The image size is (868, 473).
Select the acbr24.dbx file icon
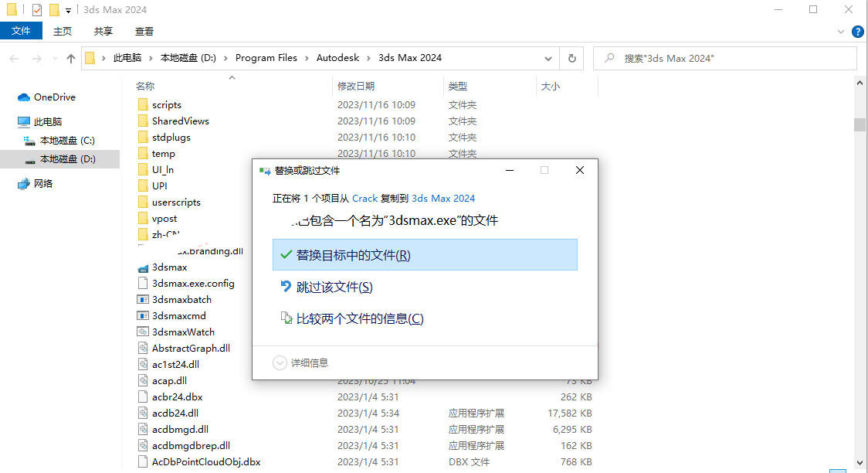[143, 396]
